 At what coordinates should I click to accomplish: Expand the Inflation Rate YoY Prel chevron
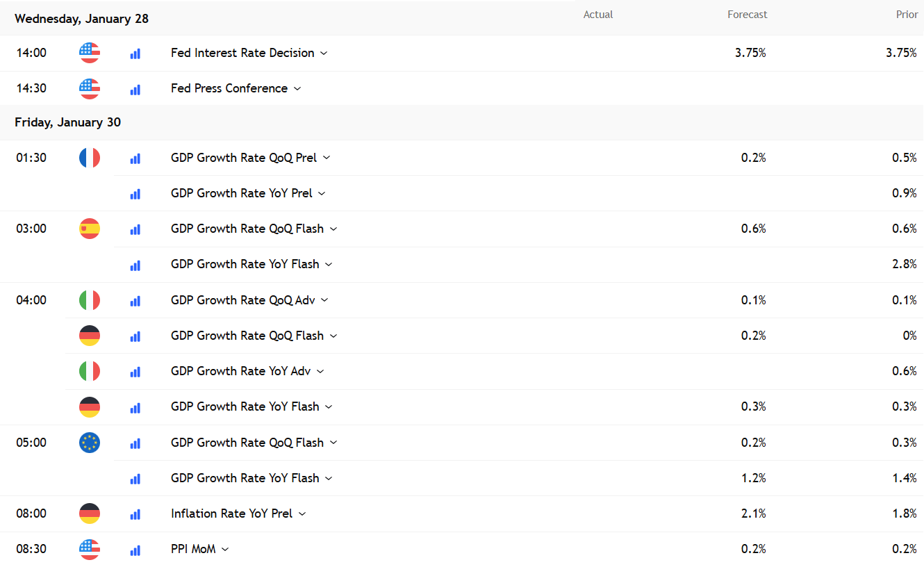302,514
